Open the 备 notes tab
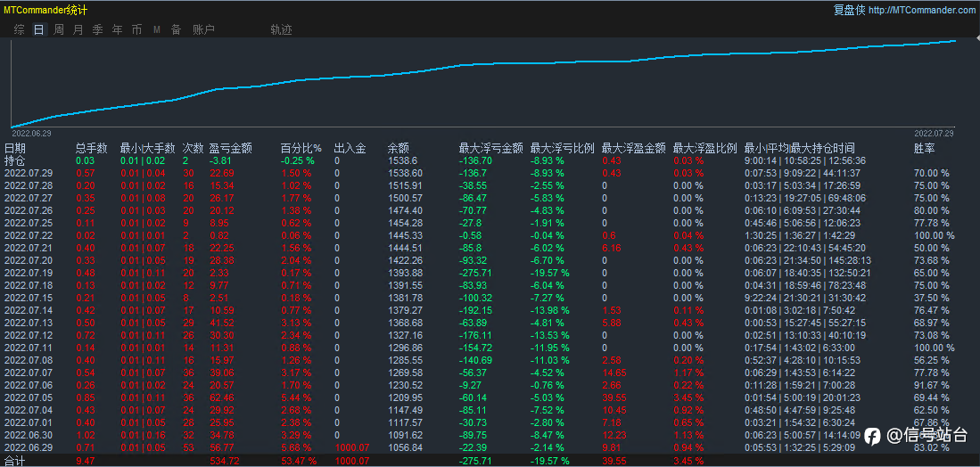Image resolution: width=980 pixels, height=467 pixels. 177,29
